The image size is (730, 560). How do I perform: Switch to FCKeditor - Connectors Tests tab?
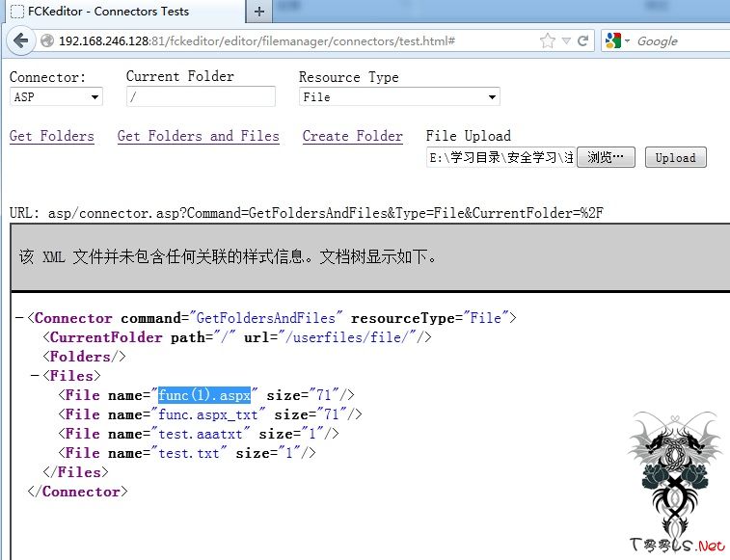click(124, 12)
